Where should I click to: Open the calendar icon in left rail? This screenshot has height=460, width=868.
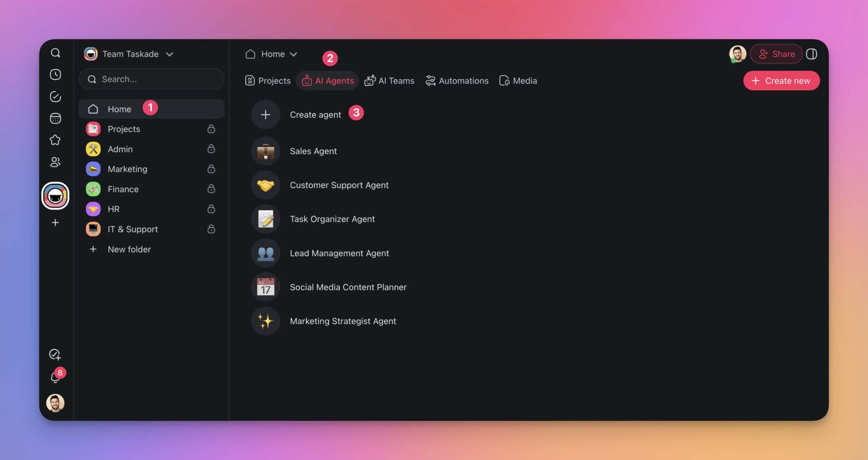[x=55, y=118]
